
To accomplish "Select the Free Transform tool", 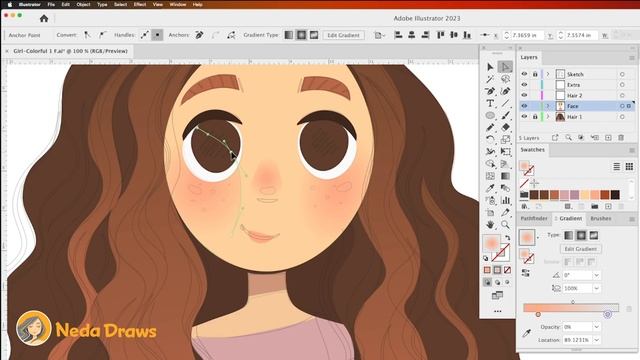I will point(505,152).
